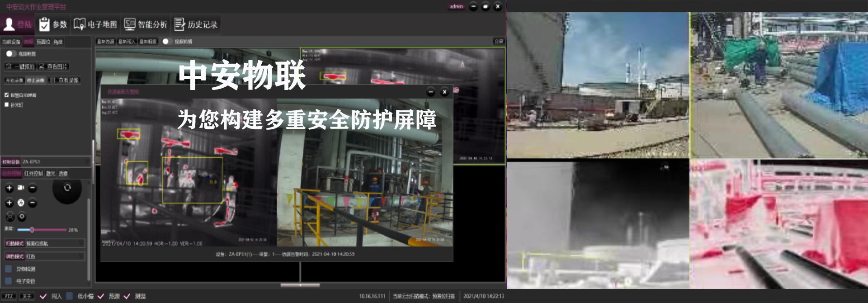Switch to the 红外控制 infrared tab
The width and height of the screenshot is (868, 303).
[33, 173]
